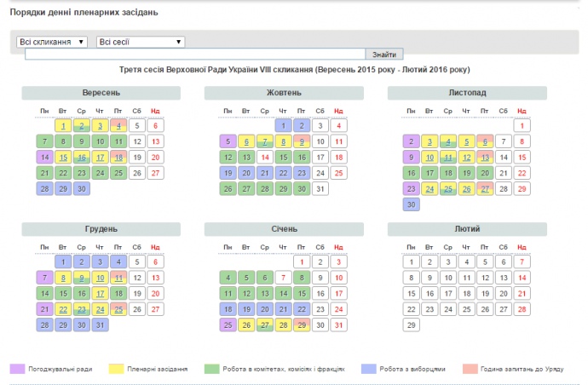Click the Жовтень month header
588x385 pixels.
[284, 92]
